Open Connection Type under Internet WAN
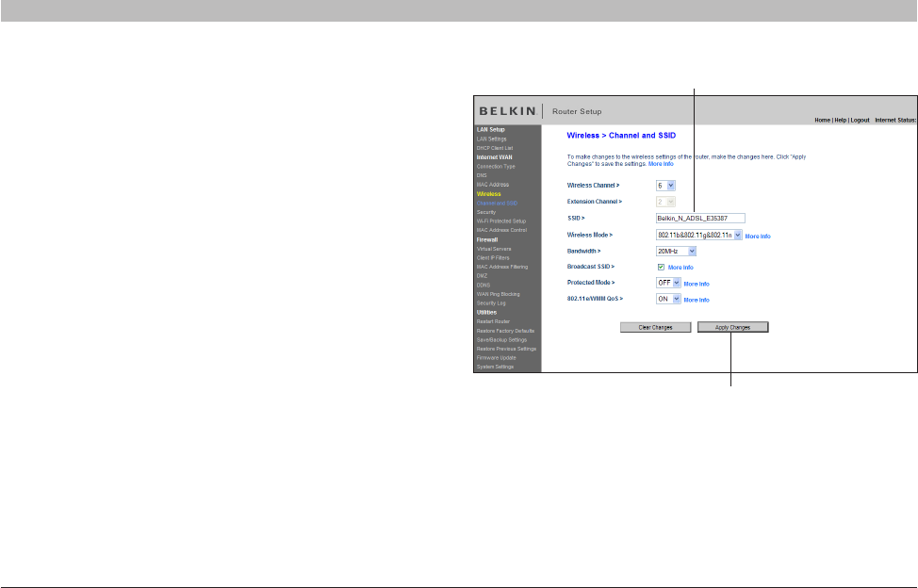 (496, 166)
